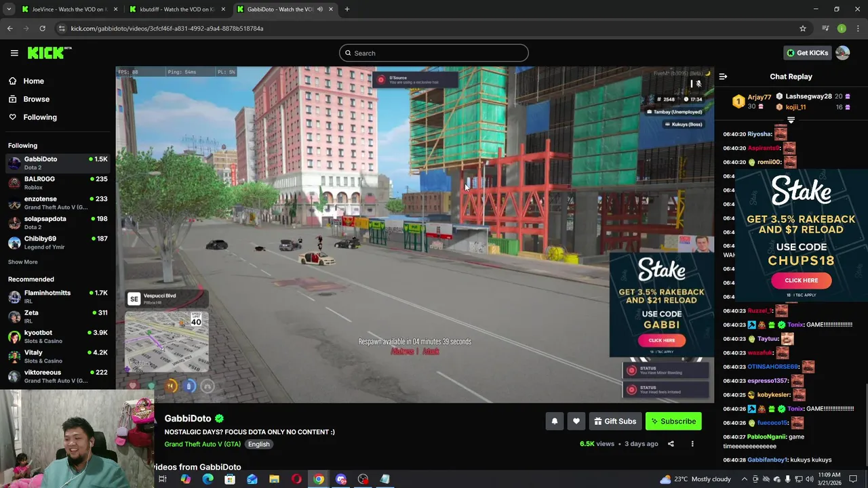868x488 pixels.
Task: Click the Get KICKs button
Action: pyautogui.click(x=806, y=53)
